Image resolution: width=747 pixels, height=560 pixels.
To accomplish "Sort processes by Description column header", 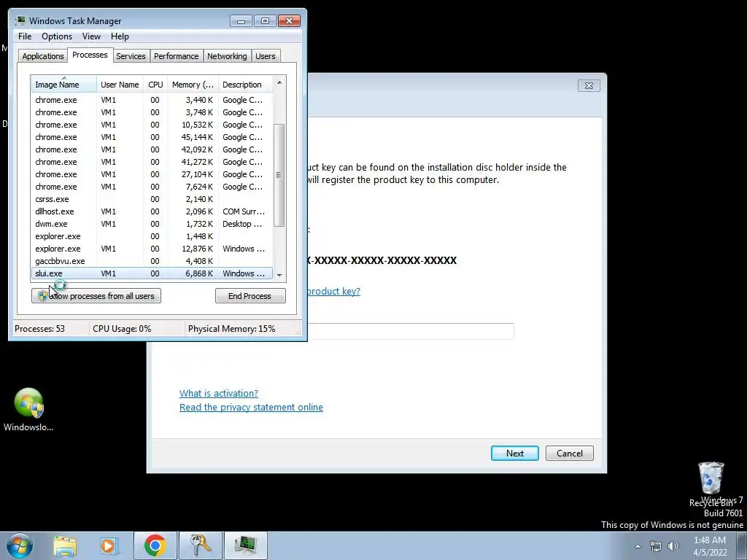I will coord(245,85).
